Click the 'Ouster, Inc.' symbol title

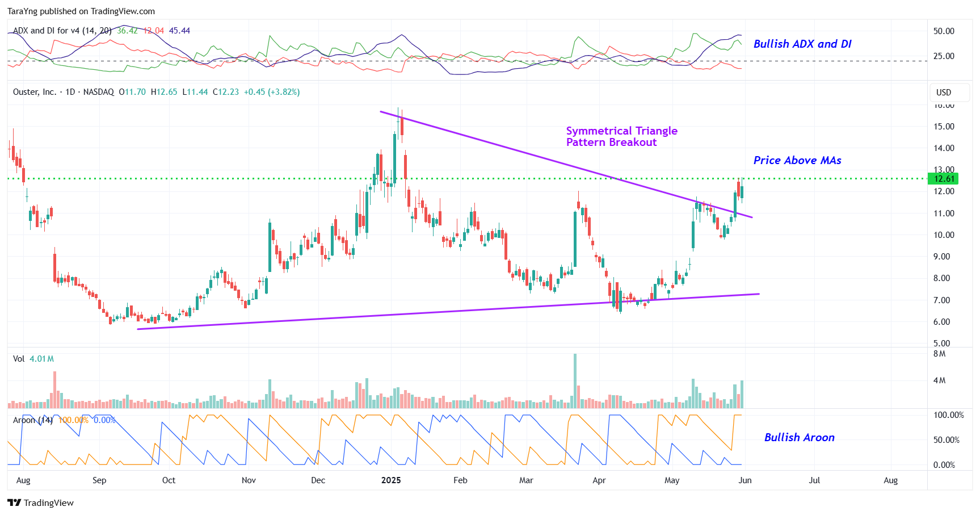click(35, 92)
